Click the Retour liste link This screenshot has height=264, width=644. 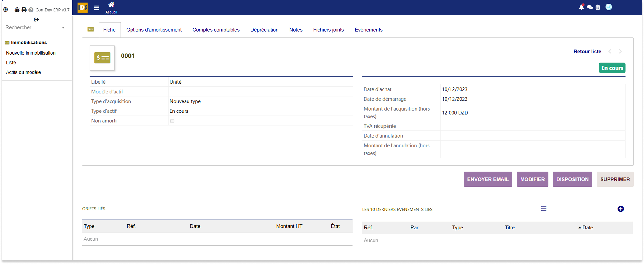587,51
